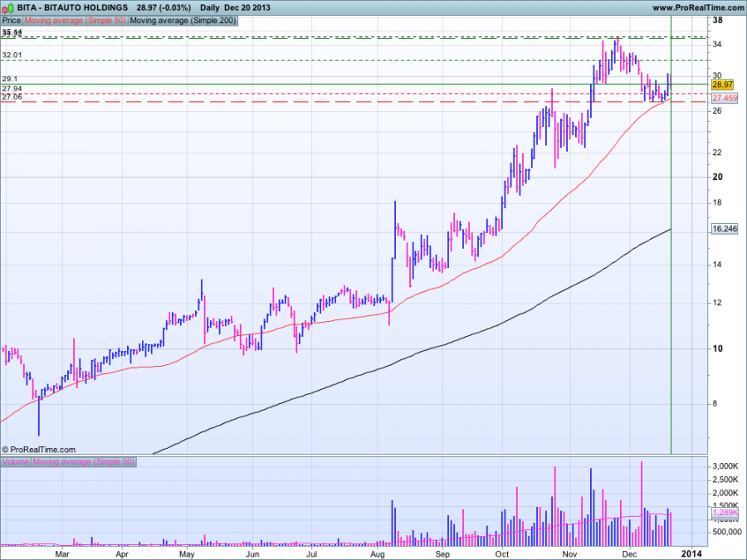The width and height of the screenshot is (747, 560).
Task: Click the 16.246 200-day average tag
Action: tap(724, 229)
